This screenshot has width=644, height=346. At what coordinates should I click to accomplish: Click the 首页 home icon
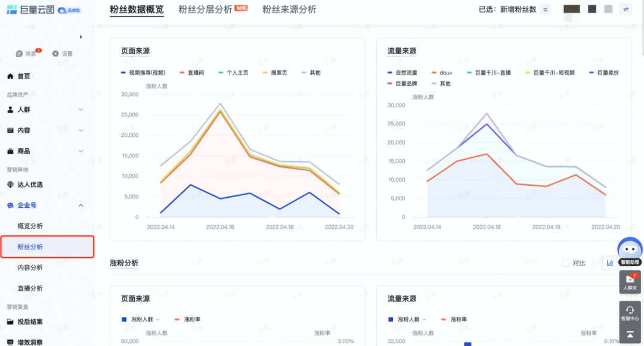click(10, 76)
